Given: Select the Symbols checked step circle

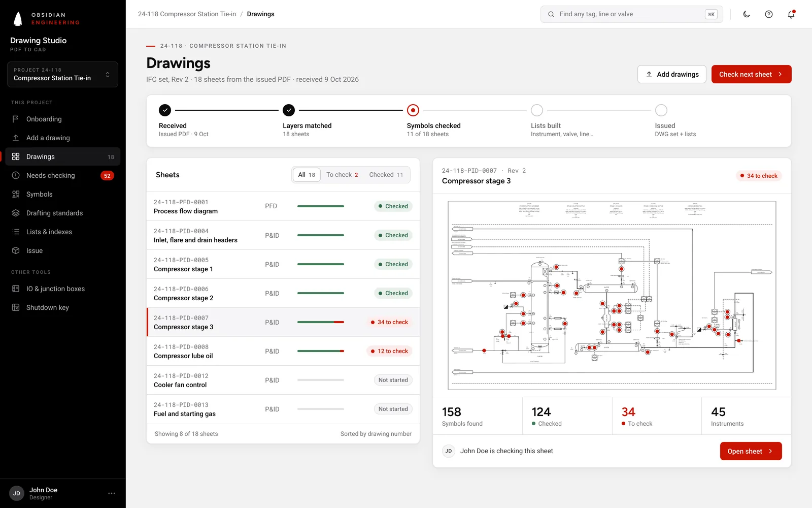Looking at the screenshot, I should 413,110.
